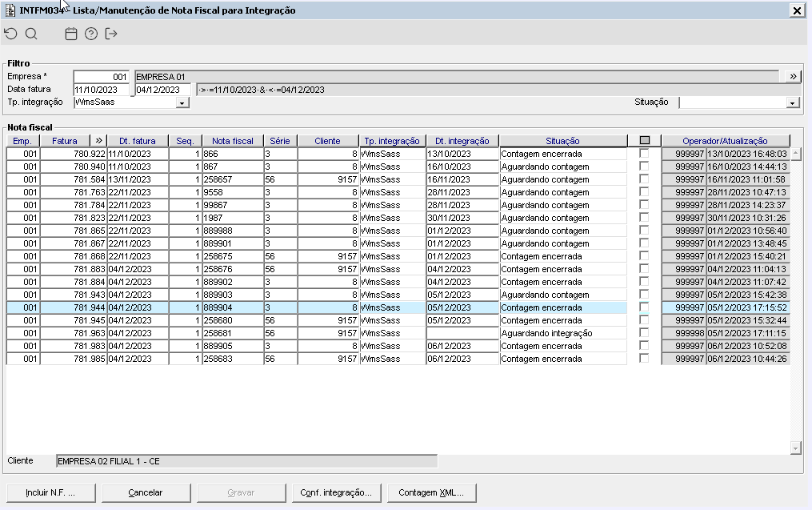This screenshot has width=812, height=510.
Task: Open help with the question-mark icon
Action: [x=91, y=34]
